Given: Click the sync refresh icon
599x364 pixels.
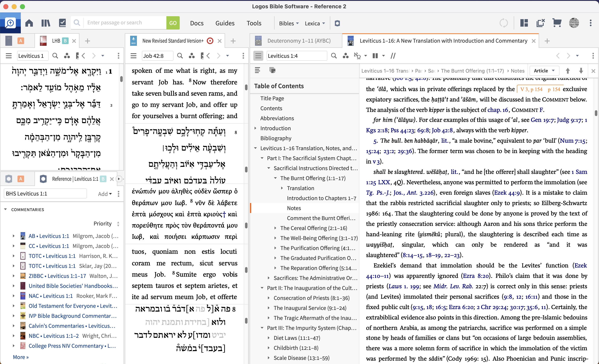Looking at the screenshot, I should [x=504, y=23].
